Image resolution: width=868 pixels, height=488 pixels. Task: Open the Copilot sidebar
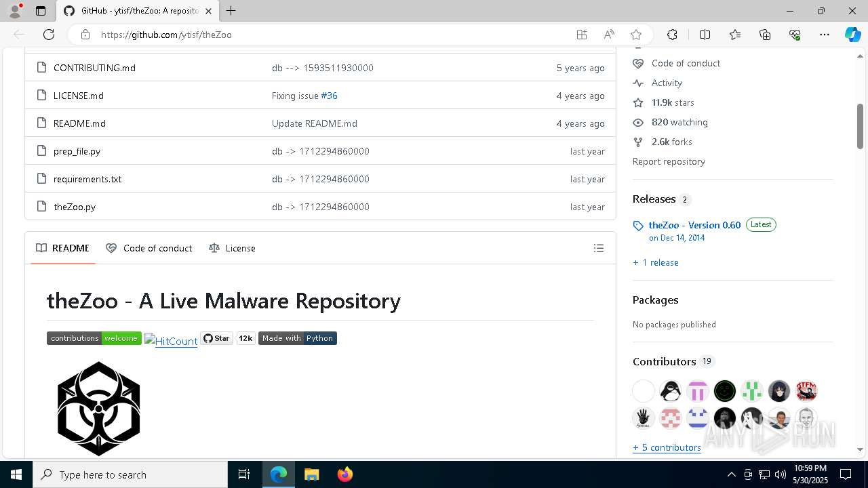click(x=852, y=35)
